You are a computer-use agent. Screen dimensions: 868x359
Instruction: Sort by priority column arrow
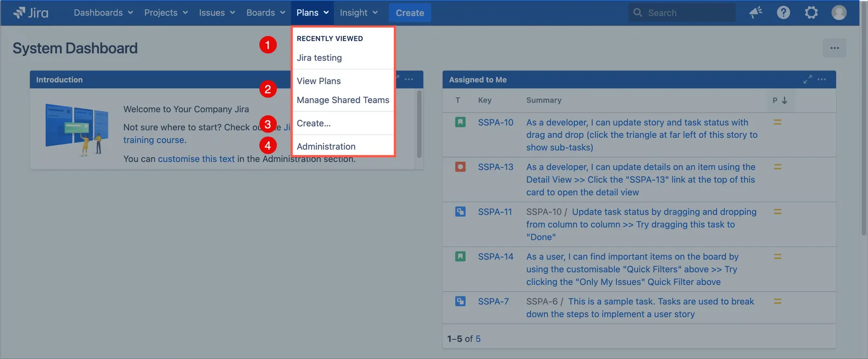pos(784,100)
